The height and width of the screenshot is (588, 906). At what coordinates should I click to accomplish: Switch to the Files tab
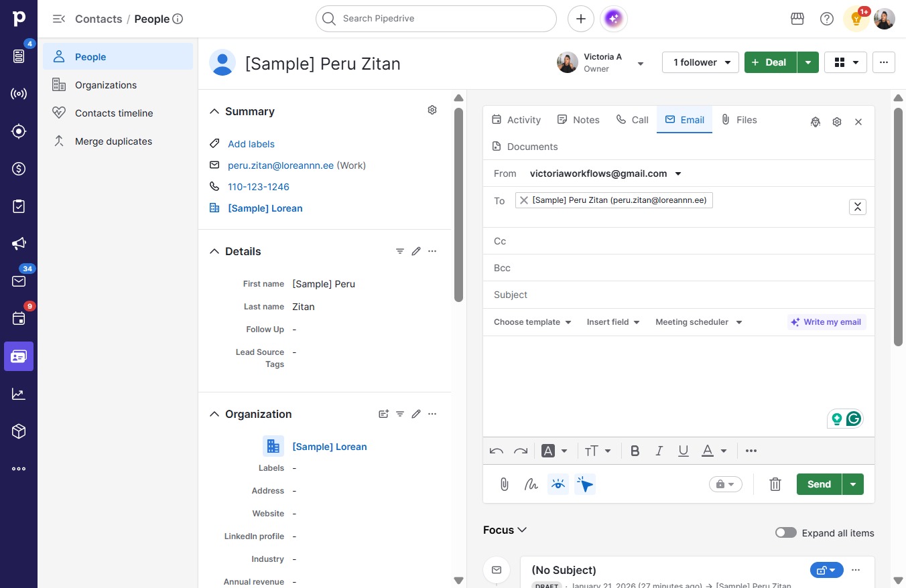(x=739, y=120)
